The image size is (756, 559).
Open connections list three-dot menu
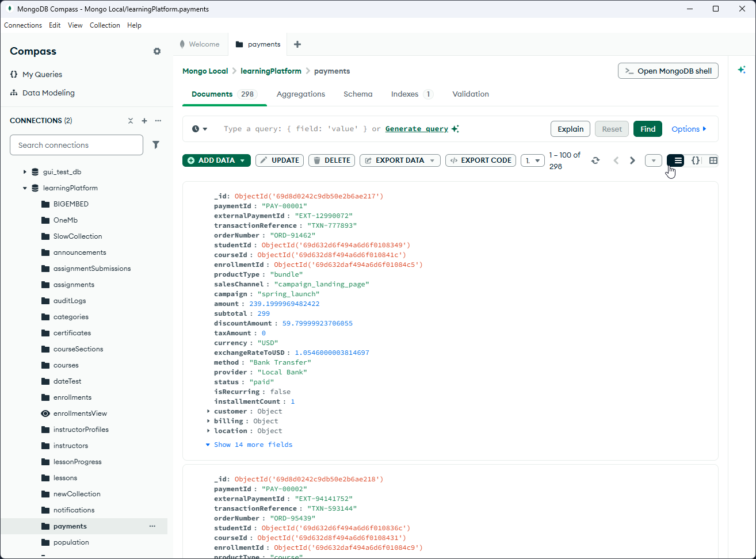158,121
